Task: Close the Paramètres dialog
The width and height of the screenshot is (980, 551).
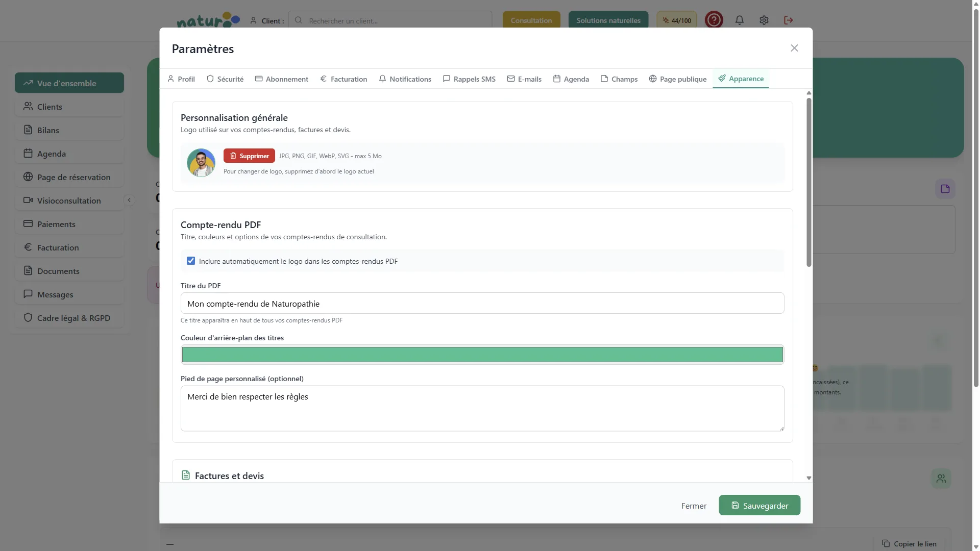Action: (794, 48)
